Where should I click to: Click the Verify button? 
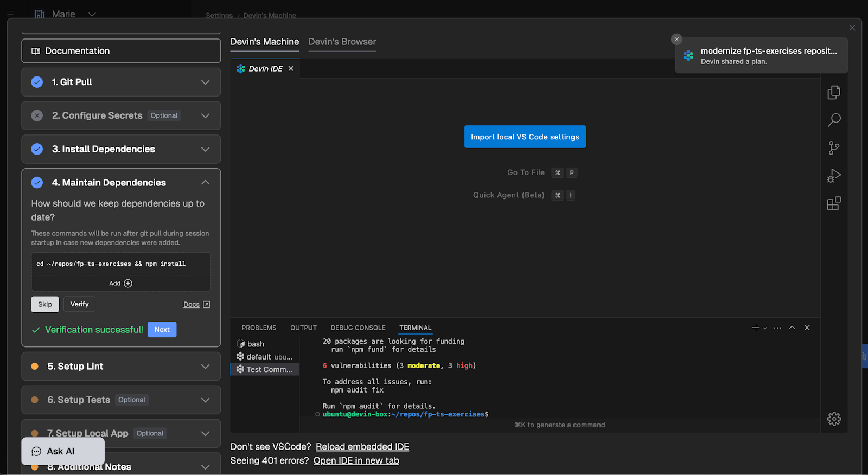pos(79,304)
